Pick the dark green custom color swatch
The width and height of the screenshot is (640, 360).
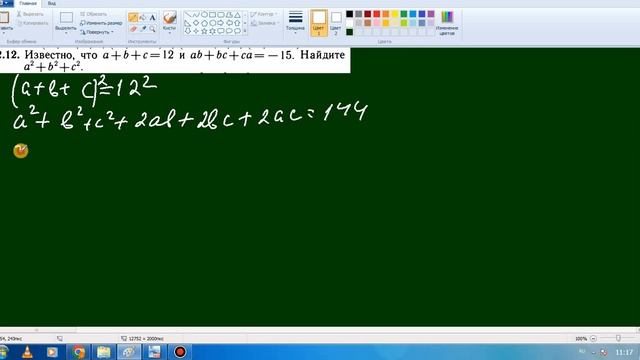click(x=349, y=32)
